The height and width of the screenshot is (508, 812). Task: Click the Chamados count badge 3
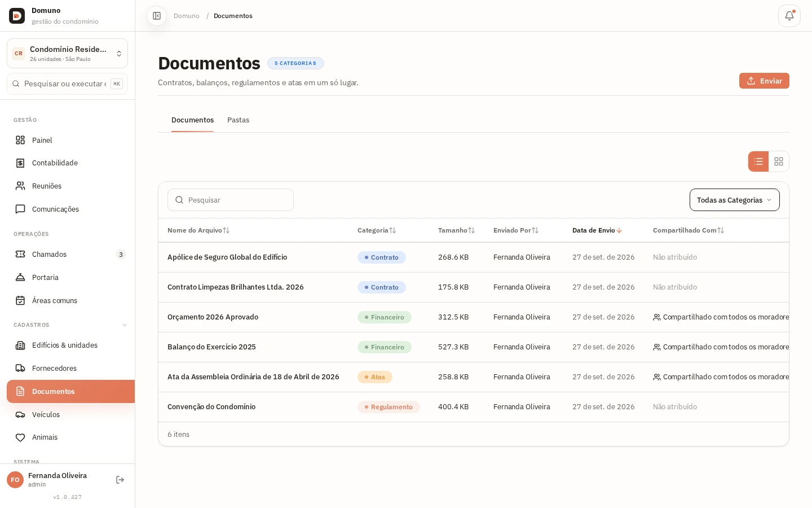click(x=121, y=255)
